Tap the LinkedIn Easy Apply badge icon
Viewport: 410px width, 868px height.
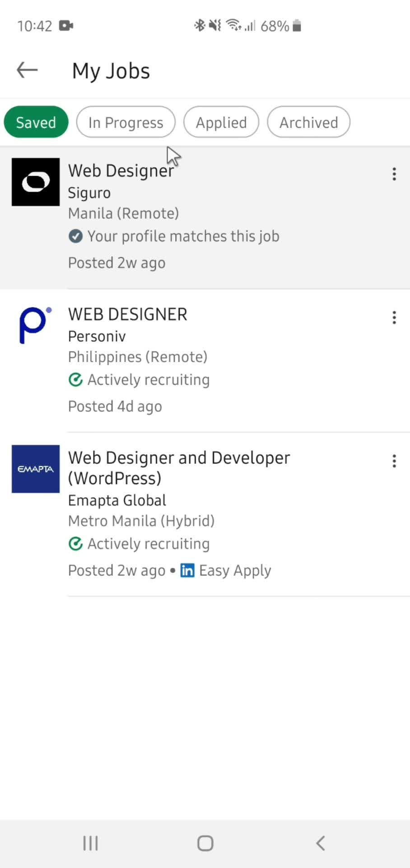tap(187, 571)
